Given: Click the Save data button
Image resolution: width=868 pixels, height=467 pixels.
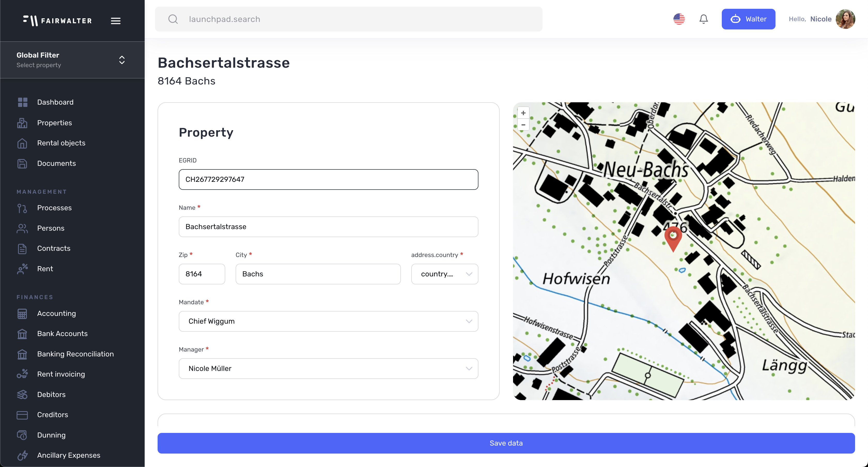Looking at the screenshot, I should 506,443.
